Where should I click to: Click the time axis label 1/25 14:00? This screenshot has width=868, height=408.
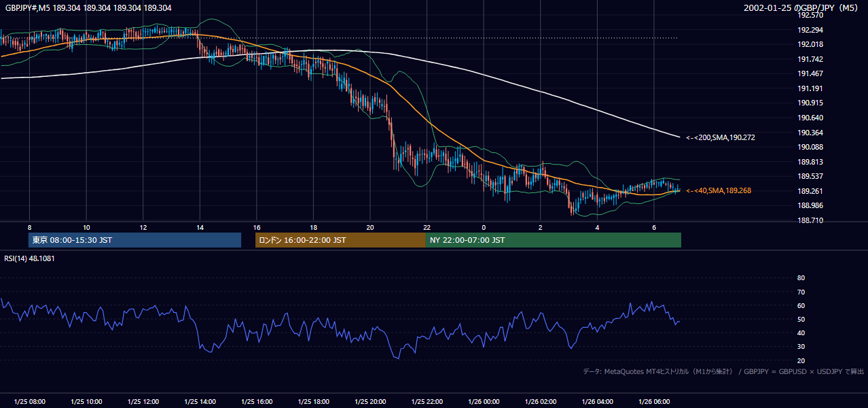tap(200, 402)
